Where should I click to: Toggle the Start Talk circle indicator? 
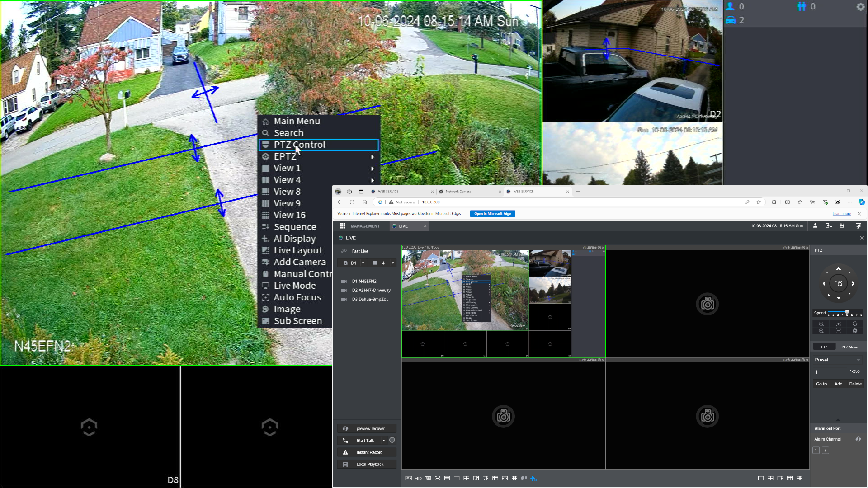(392, 440)
